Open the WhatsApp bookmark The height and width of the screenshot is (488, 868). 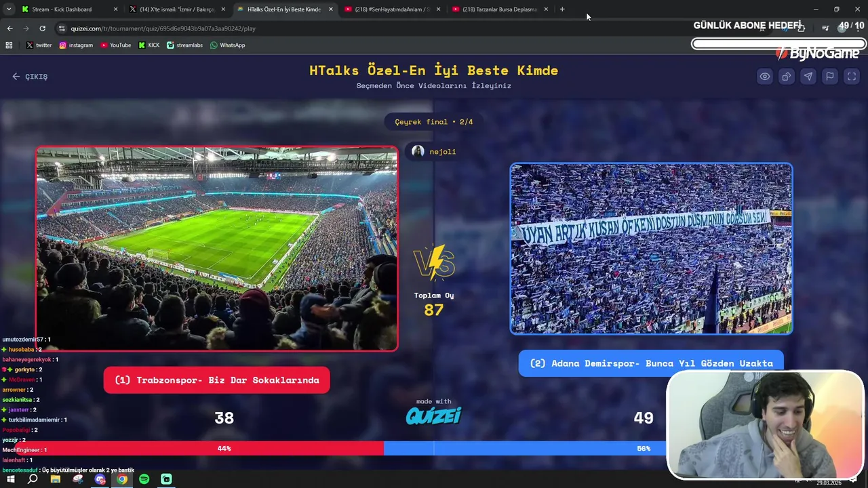[227, 45]
